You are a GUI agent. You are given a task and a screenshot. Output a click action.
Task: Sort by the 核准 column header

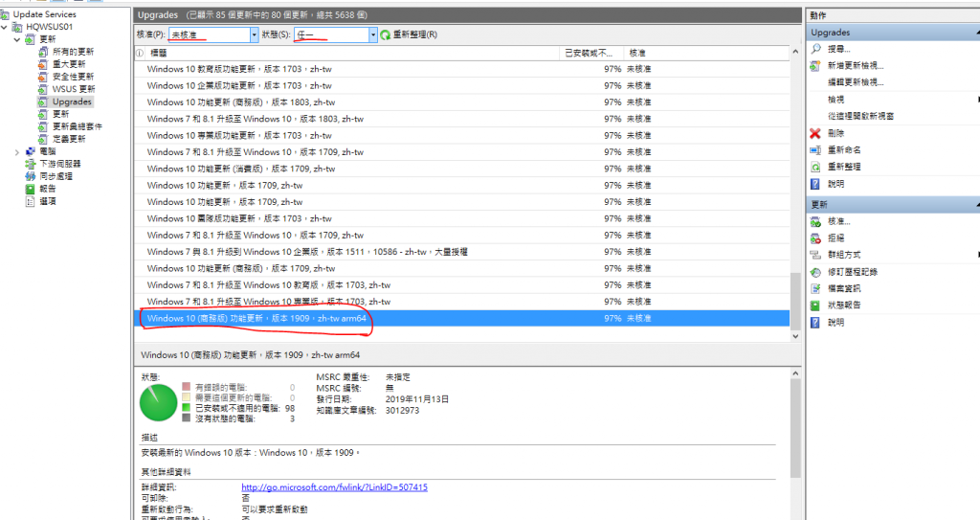pos(706,54)
